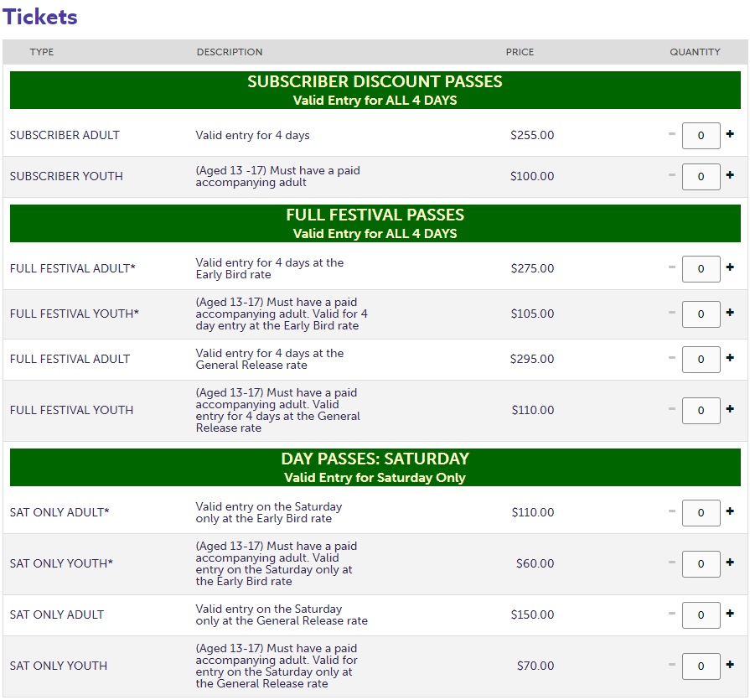Add one Subscriber Youth ticket using plus
The height and width of the screenshot is (700, 750).
(x=729, y=175)
